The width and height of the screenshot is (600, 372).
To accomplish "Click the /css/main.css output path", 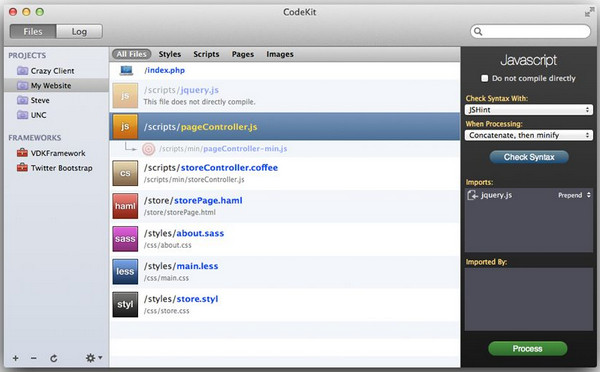I will click(166, 278).
